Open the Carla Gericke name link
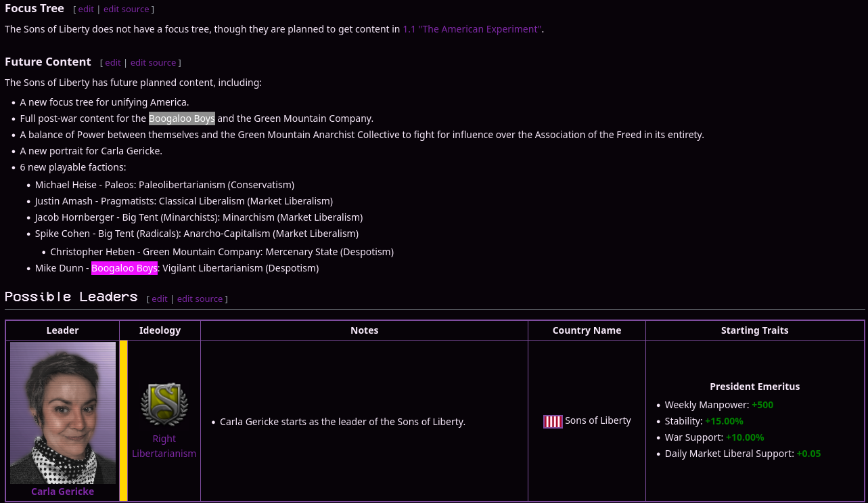868x503 pixels. pos(63,491)
